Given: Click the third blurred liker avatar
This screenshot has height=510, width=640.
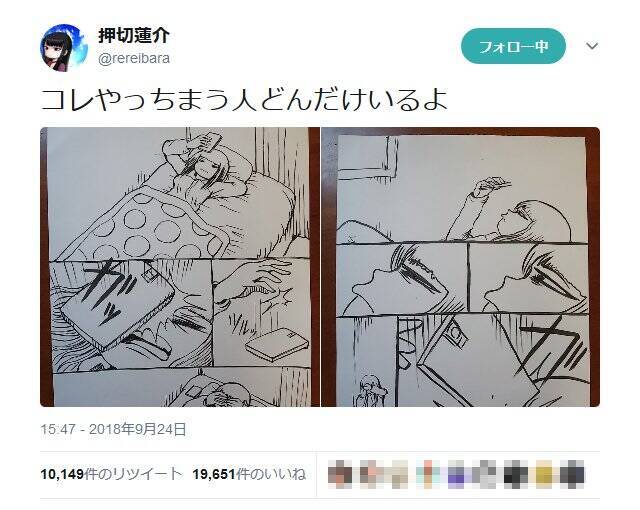Looking at the screenshot, I should 398,474.
